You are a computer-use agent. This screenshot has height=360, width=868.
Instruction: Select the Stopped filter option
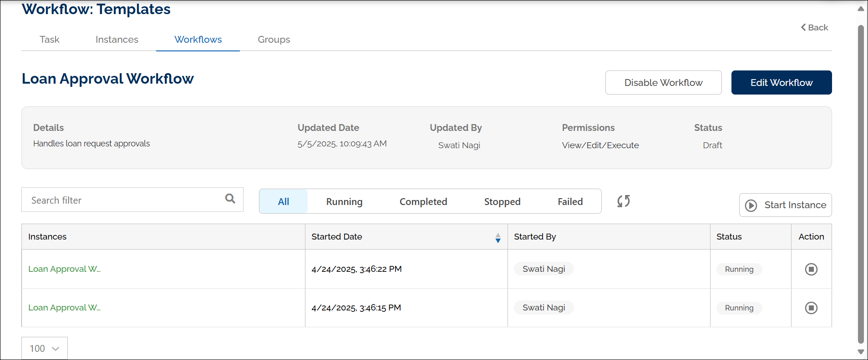[x=502, y=201]
